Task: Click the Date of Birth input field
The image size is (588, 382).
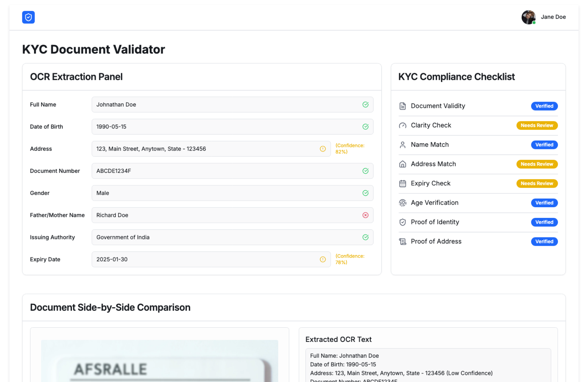Action: [227, 127]
